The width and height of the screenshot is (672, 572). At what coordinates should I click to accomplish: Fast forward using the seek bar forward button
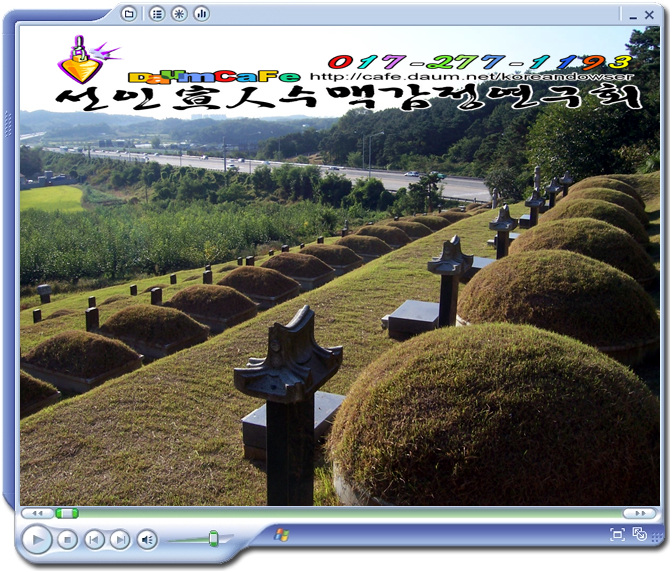tap(639, 513)
